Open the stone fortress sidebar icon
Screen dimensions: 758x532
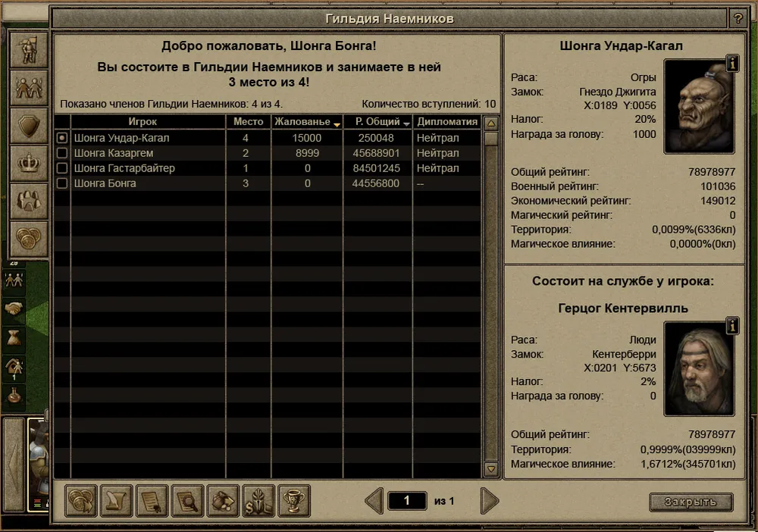29,201
